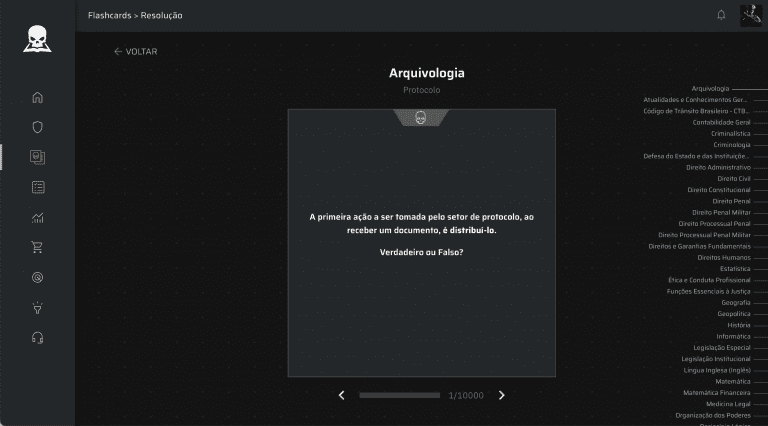Click the flashcard to reveal answer
Image resolution: width=768 pixels, height=426 pixels.
pyautogui.click(x=421, y=242)
